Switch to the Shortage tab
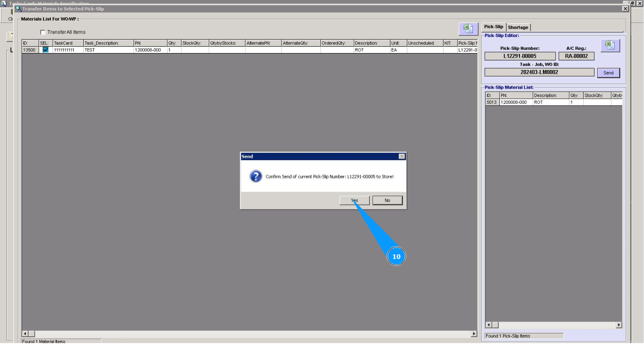Viewport: 644px width, 344px height. click(x=518, y=27)
